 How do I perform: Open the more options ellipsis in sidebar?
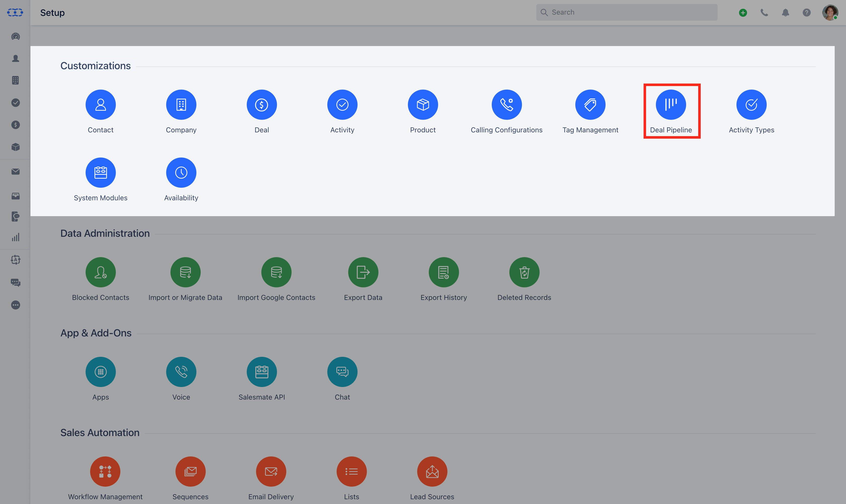pyautogui.click(x=15, y=305)
